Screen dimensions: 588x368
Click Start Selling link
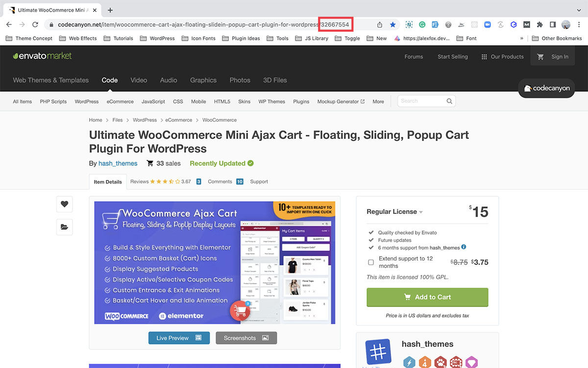pyautogui.click(x=453, y=56)
